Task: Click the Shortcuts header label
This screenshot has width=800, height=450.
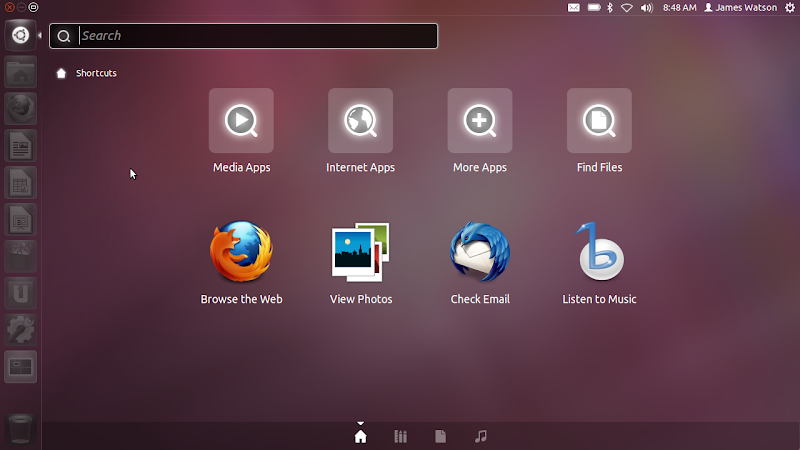Action: pos(96,73)
